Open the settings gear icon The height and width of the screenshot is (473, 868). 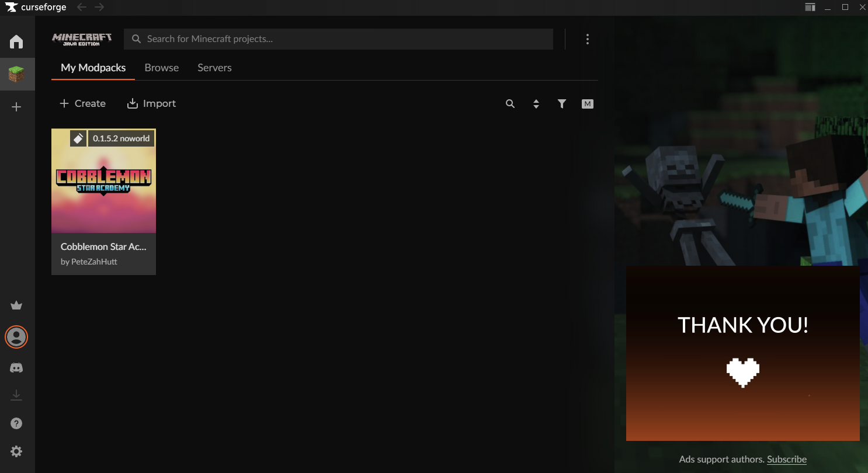pyautogui.click(x=16, y=451)
